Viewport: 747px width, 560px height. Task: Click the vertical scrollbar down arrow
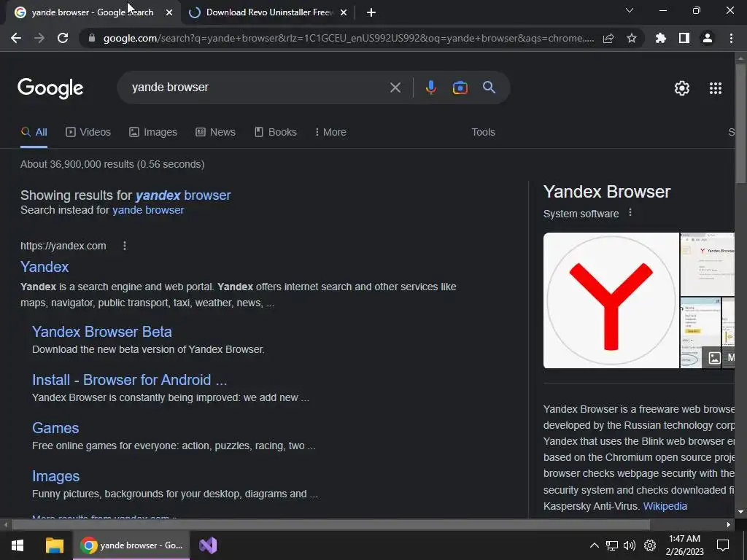point(740,512)
